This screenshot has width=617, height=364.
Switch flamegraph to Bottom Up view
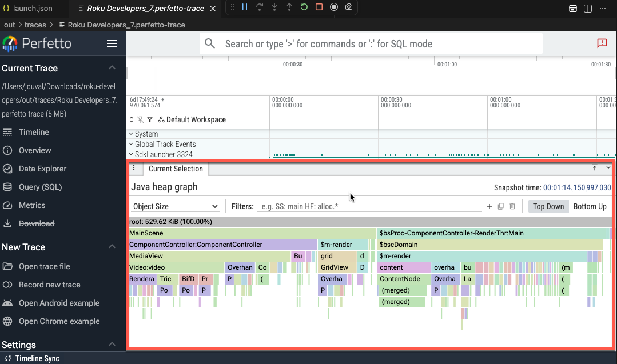point(590,206)
